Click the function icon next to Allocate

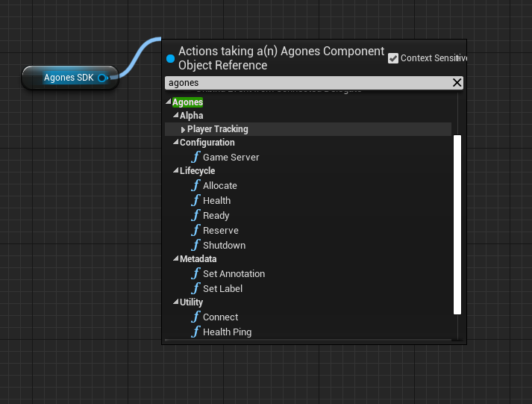coord(196,186)
